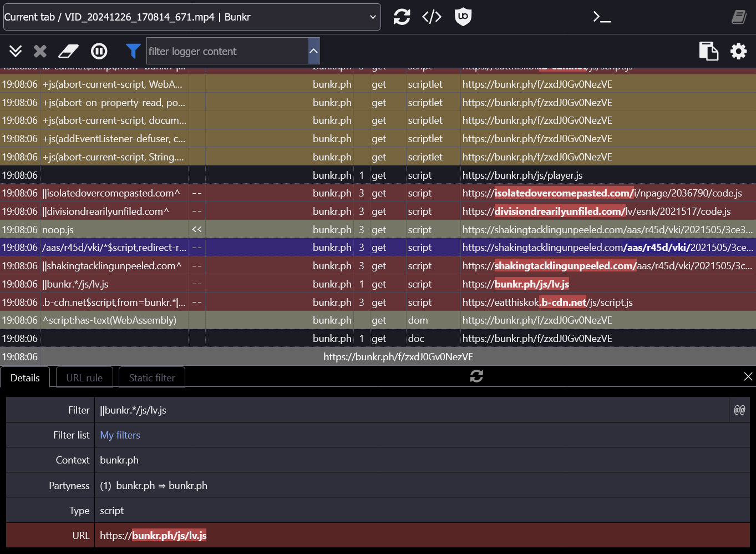Click the details panel reload icon
756x554 pixels.
(x=476, y=376)
